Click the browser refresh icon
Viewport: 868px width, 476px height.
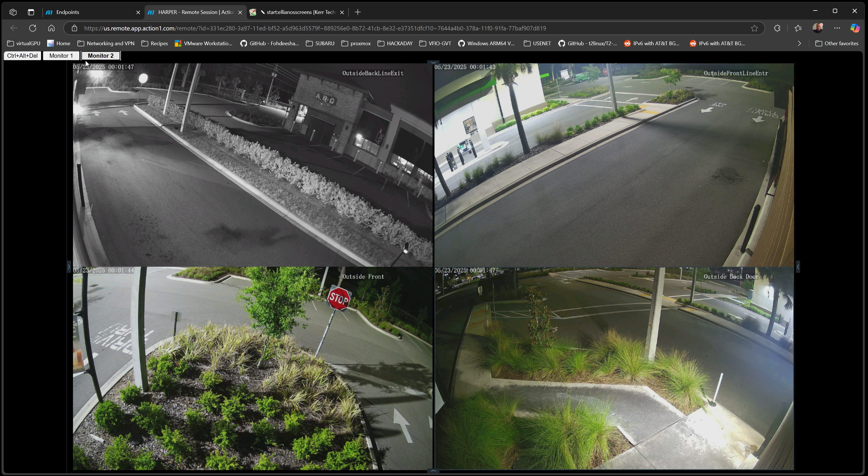click(33, 28)
